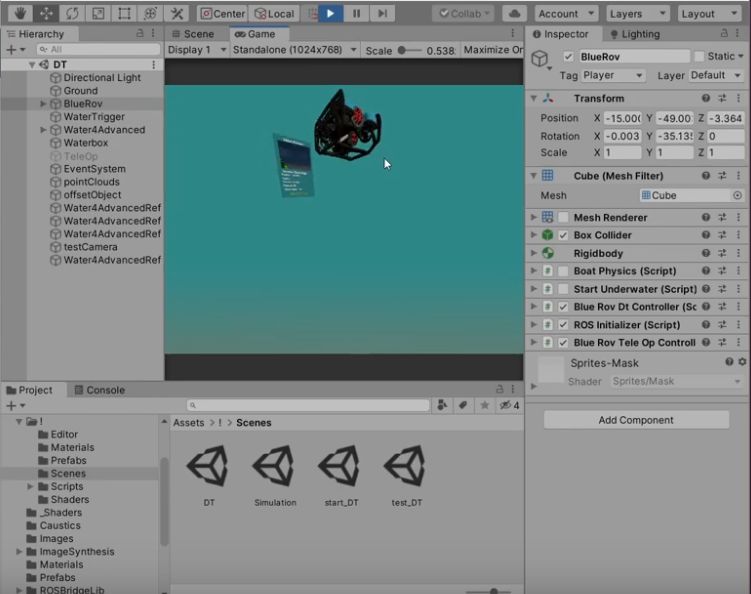Image resolution: width=751 pixels, height=594 pixels.
Task: Click the Step frame button
Action: 383,14
